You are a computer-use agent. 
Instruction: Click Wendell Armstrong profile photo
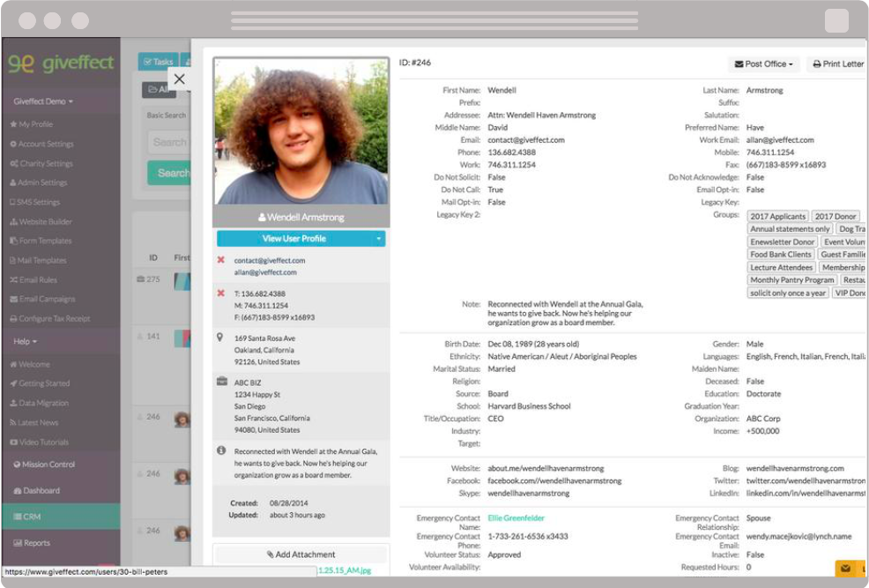point(301,130)
